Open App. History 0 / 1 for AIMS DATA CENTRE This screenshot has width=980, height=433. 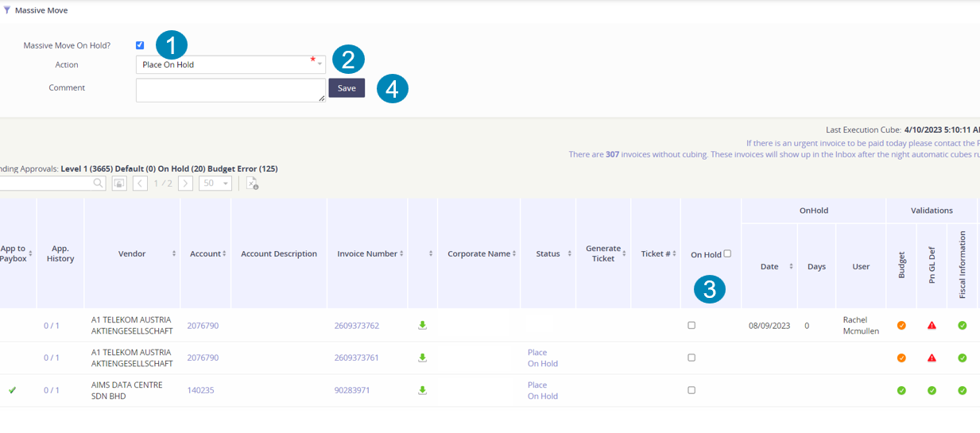pyautogui.click(x=52, y=390)
